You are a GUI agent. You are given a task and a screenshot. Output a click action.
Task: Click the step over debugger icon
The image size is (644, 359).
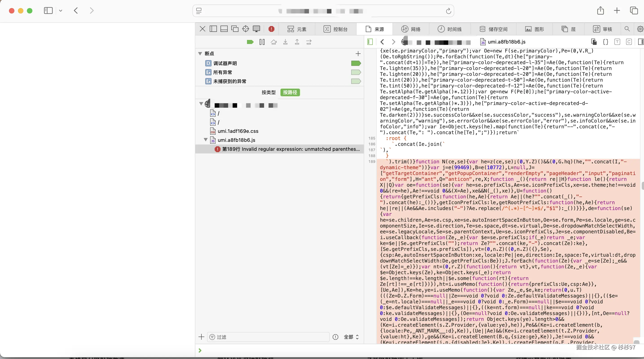pos(273,42)
